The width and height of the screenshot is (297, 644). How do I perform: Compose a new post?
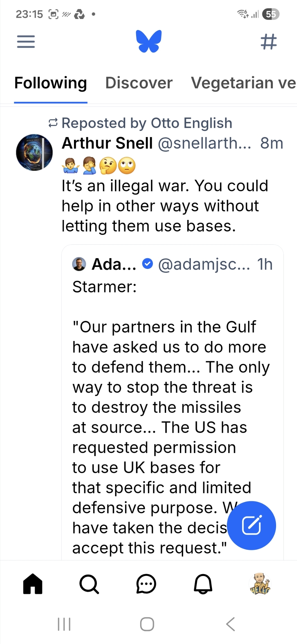pos(251,525)
